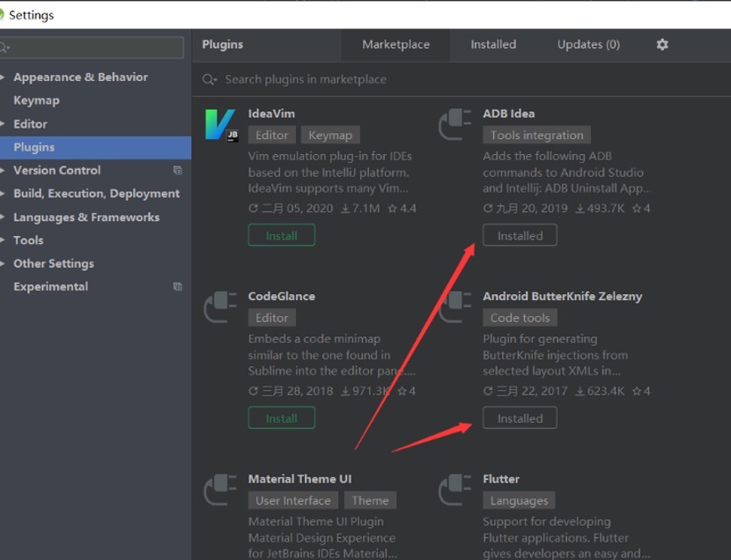
Task: Click the Keymap tag under IdeaVim
Action: (x=330, y=135)
